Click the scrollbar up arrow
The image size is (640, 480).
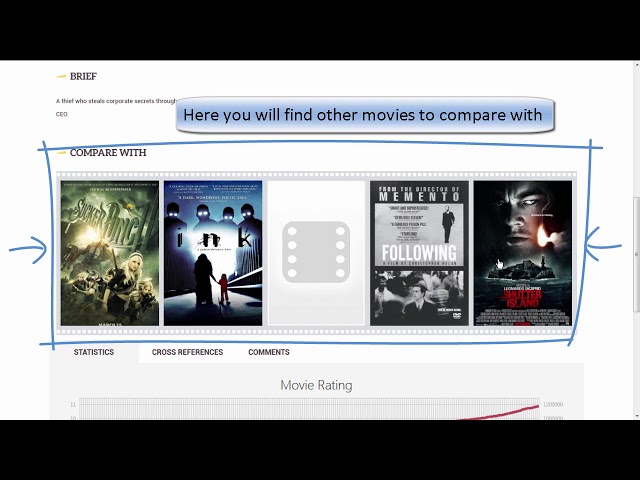637,64
